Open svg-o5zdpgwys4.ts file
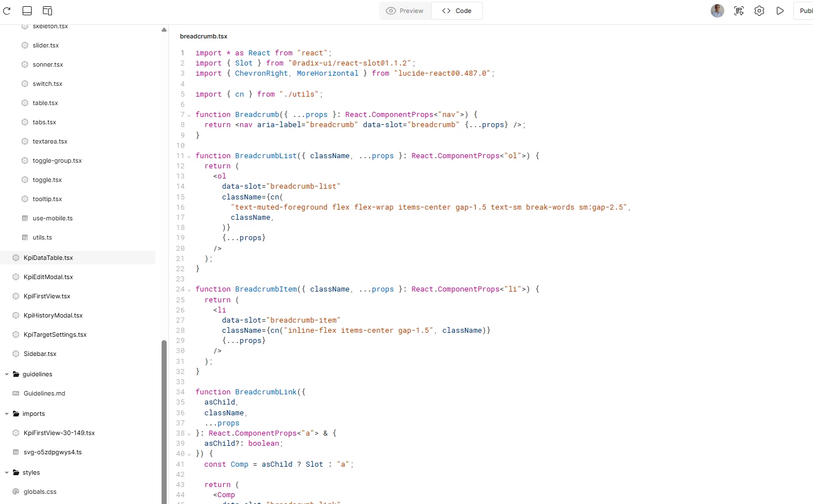813x504 pixels. tap(53, 452)
